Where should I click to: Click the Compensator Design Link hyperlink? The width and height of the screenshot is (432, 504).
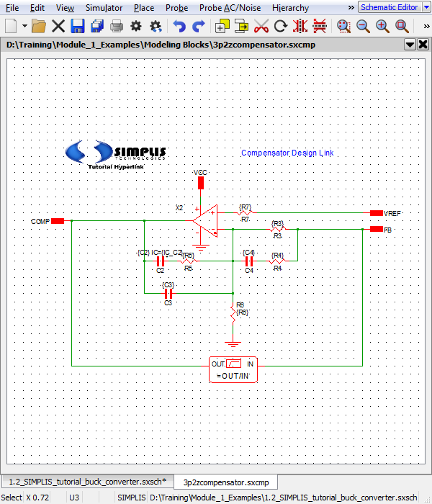287,153
